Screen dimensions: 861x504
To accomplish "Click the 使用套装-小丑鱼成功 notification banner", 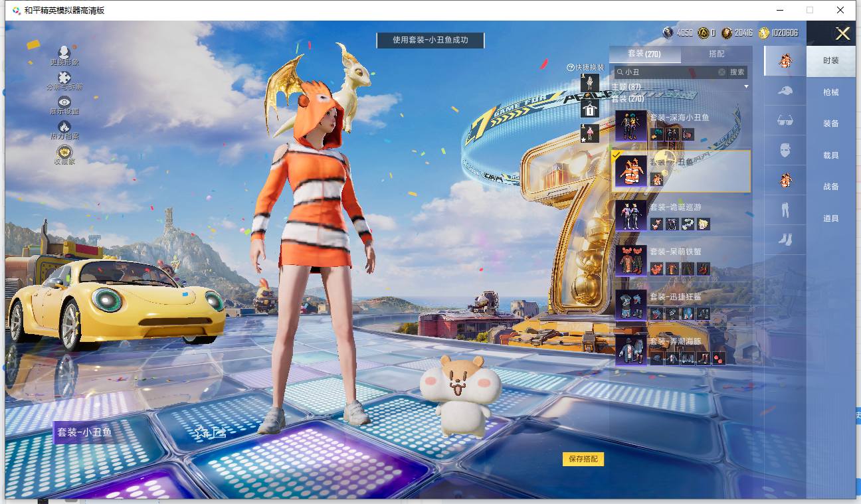I will tap(430, 40).
